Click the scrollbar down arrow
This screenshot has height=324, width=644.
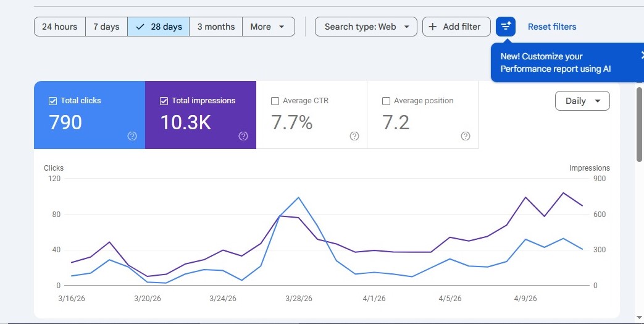640,317
